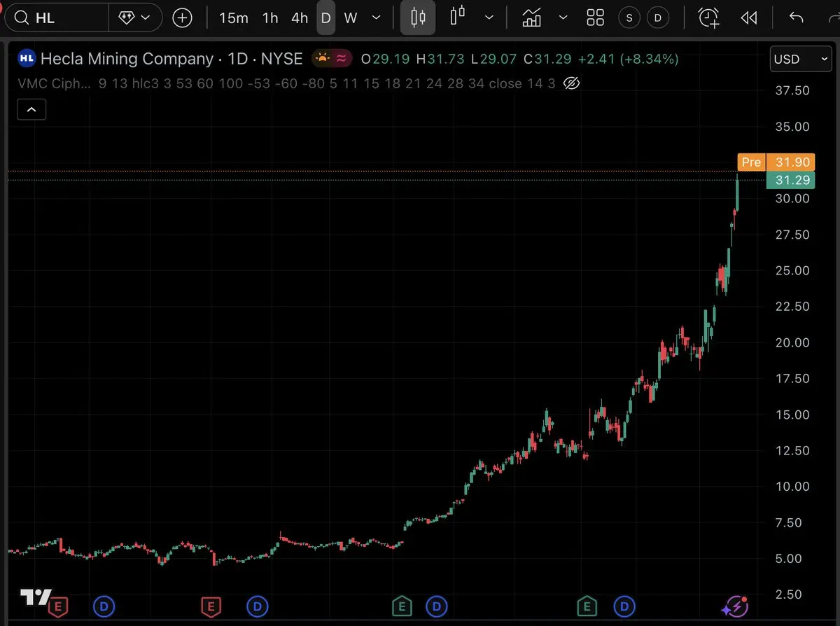Open the USD currency dropdown
Viewport: 840px width, 626px height.
pyautogui.click(x=801, y=59)
